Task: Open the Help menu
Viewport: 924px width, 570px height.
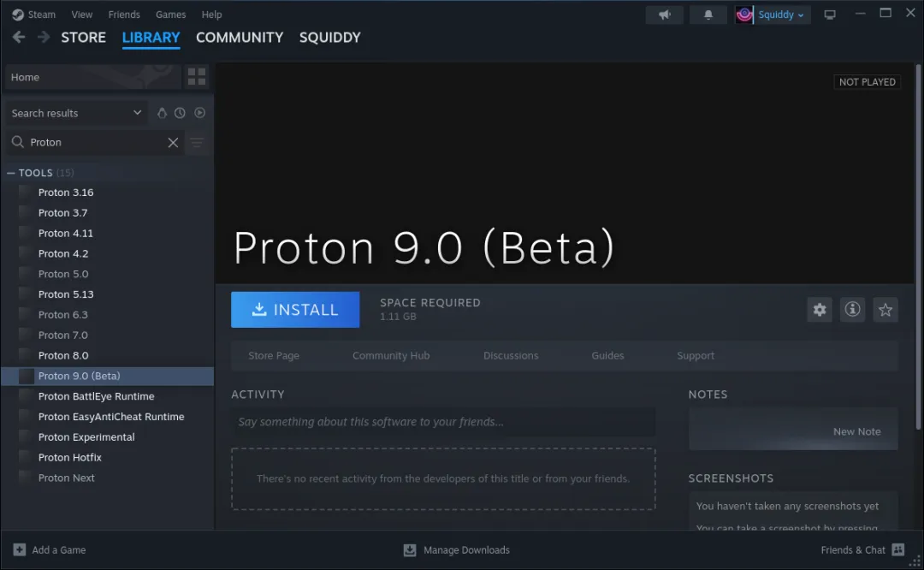Action: coord(211,15)
